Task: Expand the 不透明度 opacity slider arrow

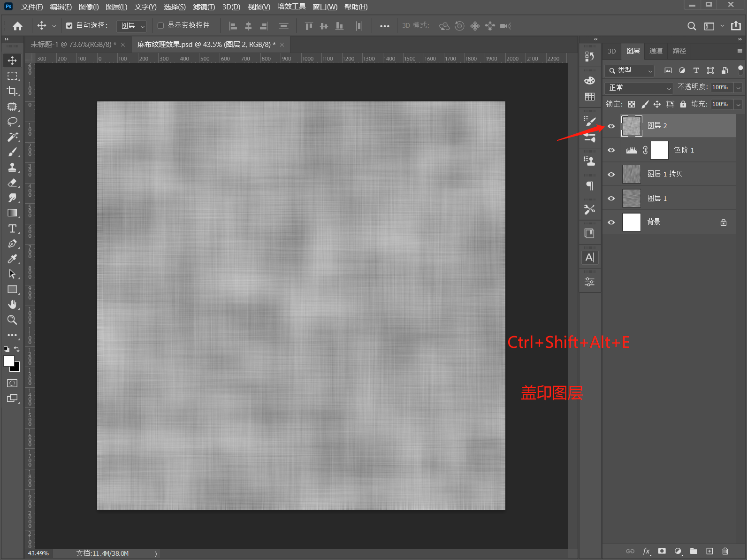Action: [738, 88]
